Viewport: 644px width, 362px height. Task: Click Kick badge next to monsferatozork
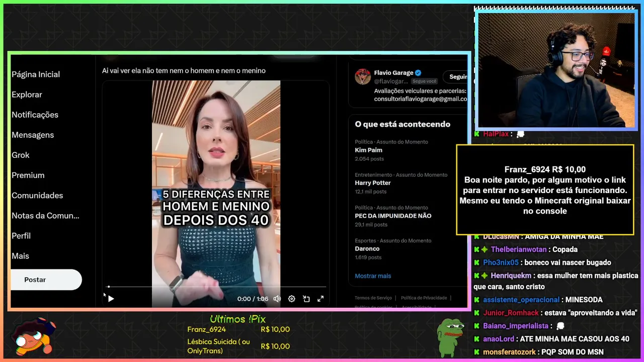[x=476, y=352]
